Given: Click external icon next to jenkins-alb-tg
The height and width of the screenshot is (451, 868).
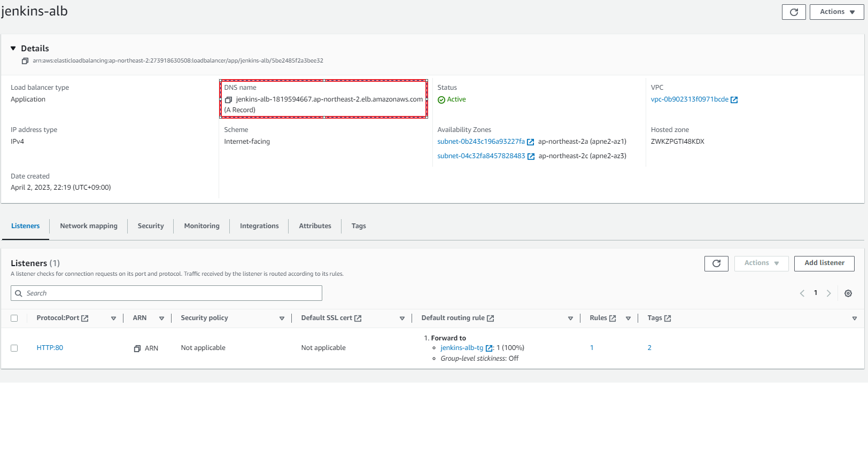Looking at the screenshot, I should coord(489,348).
